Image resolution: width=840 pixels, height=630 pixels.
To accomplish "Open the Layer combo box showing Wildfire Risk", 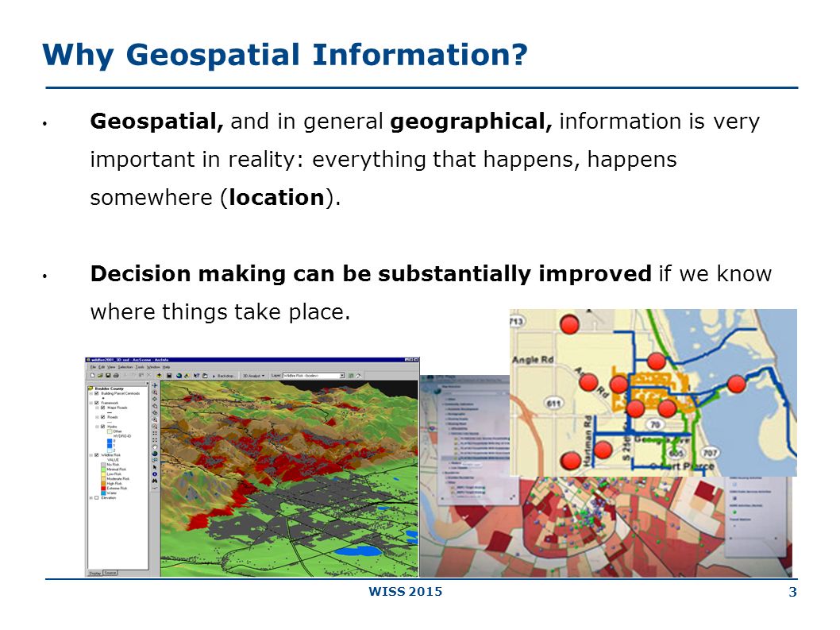I will click(x=314, y=375).
